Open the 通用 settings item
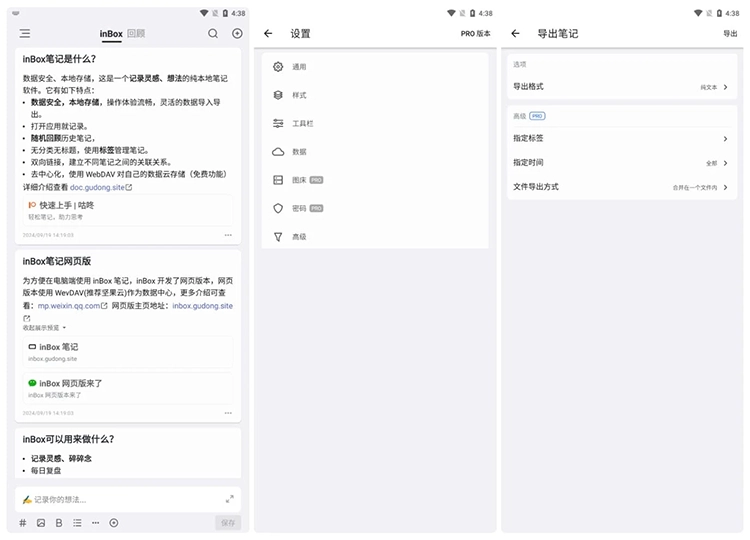Viewport: 750px width, 540px height. pyautogui.click(x=299, y=67)
